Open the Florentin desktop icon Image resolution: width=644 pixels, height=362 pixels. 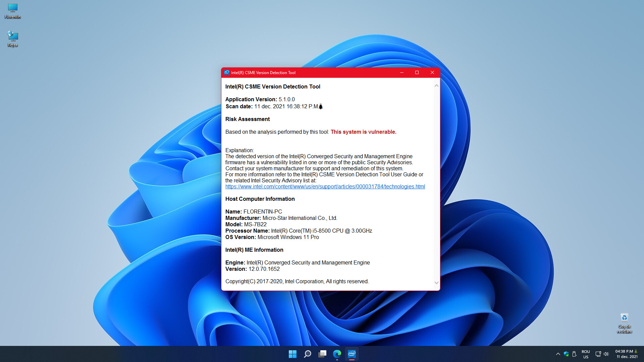(x=12, y=11)
